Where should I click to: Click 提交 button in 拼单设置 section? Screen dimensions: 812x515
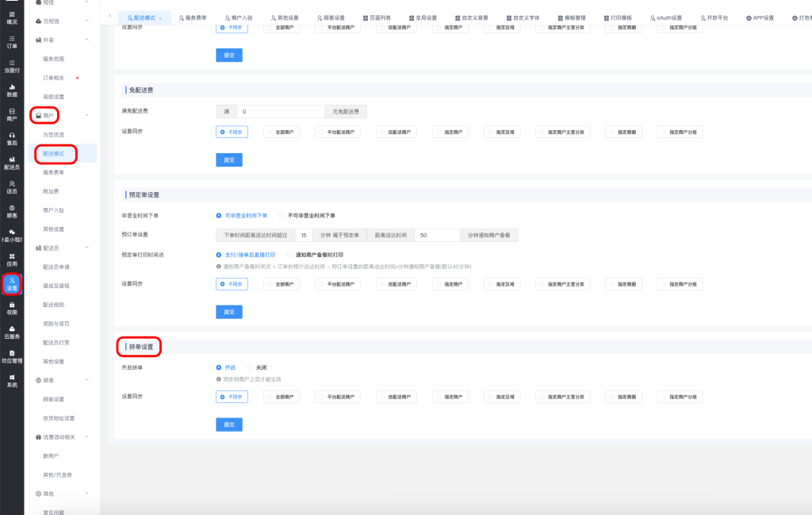tap(228, 425)
